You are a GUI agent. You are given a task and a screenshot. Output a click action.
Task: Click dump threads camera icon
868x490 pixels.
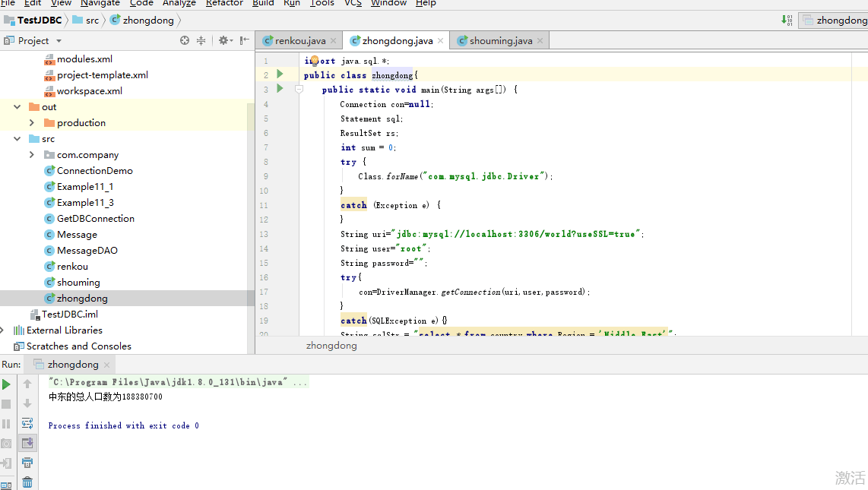6,444
